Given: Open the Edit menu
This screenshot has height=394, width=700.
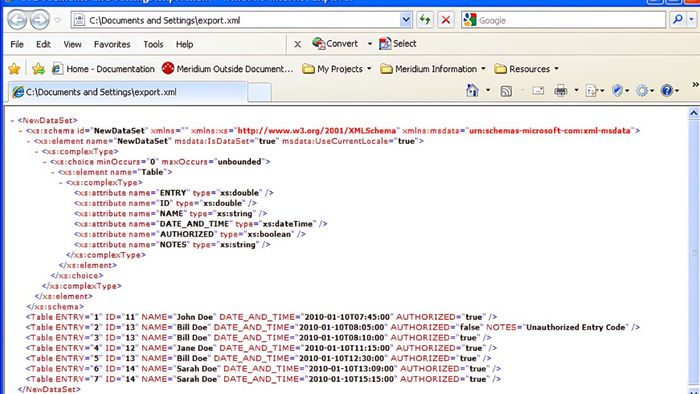Looking at the screenshot, I should pyautogui.click(x=43, y=44).
